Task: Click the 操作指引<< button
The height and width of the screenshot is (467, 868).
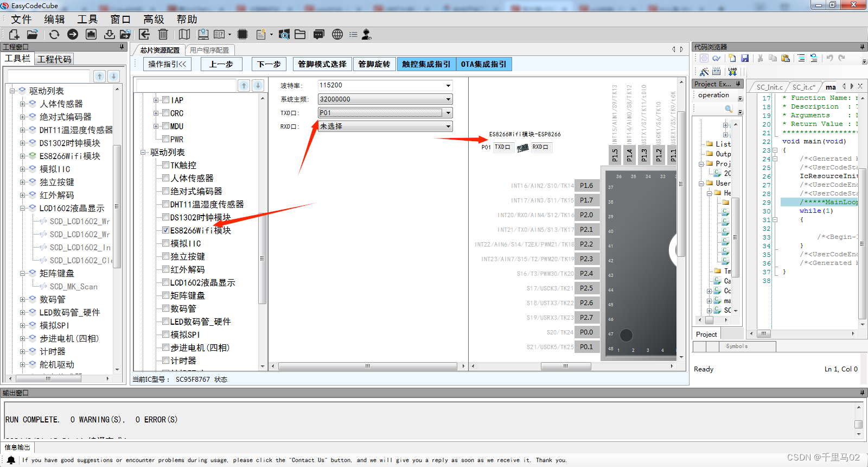Action: (x=167, y=64)
